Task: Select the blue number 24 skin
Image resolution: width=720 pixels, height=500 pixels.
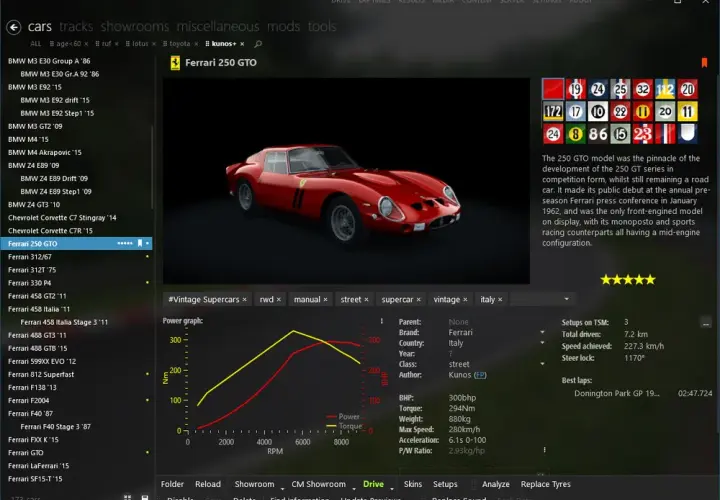Action: 598,89
